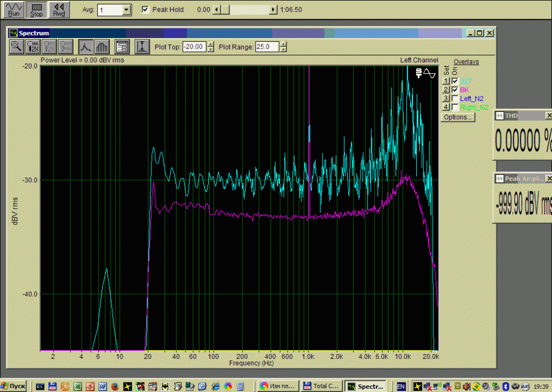
Task: Enable the Left_N2 overlay checkbox
Action: (455, 99)
